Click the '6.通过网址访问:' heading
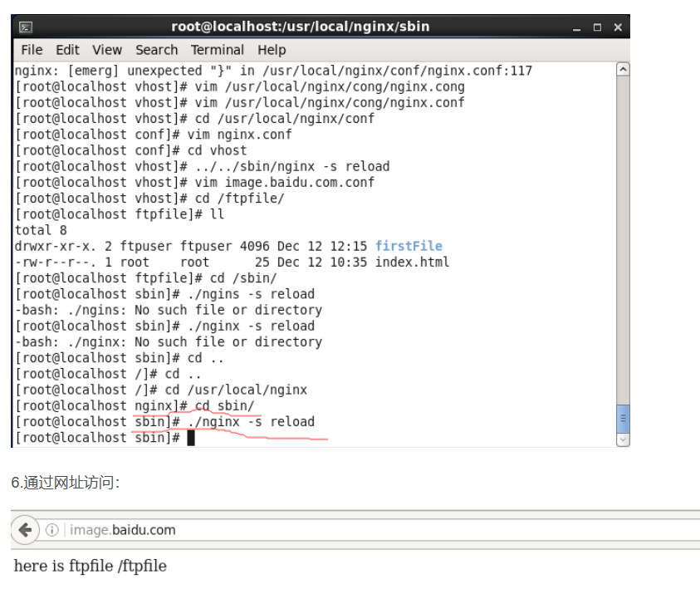Image resolution: width=700 pixels, height=589 pixels. tap(65, 483)
